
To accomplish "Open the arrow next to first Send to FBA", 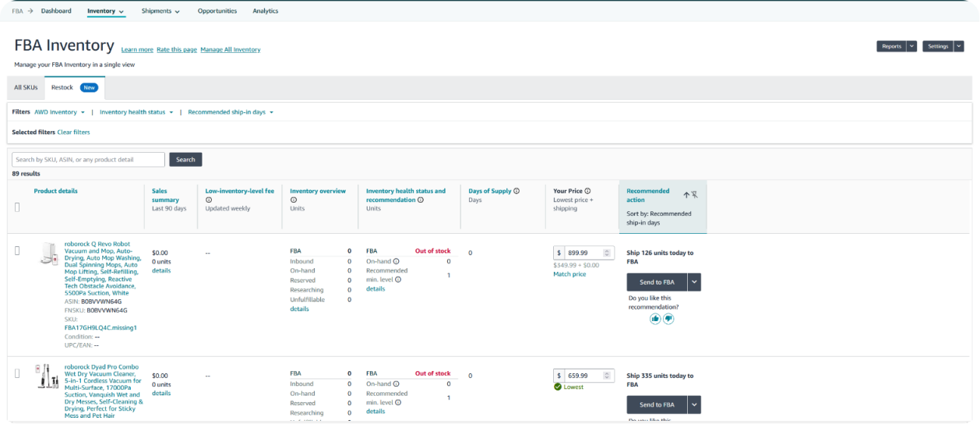I will pos(694,282).
